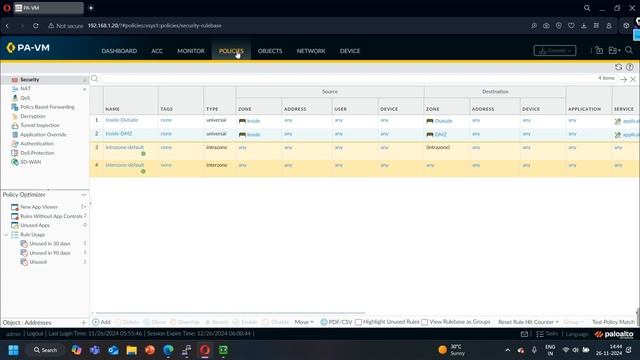
Task: Open Rules Without App Controls
Action: point(51,216)
